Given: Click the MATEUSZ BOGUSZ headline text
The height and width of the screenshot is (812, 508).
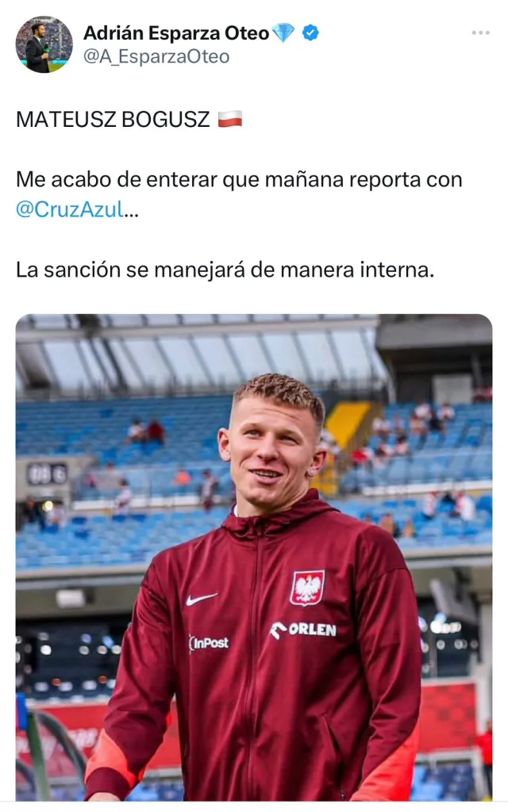Looking at the screenshot, I should [113, 119].
